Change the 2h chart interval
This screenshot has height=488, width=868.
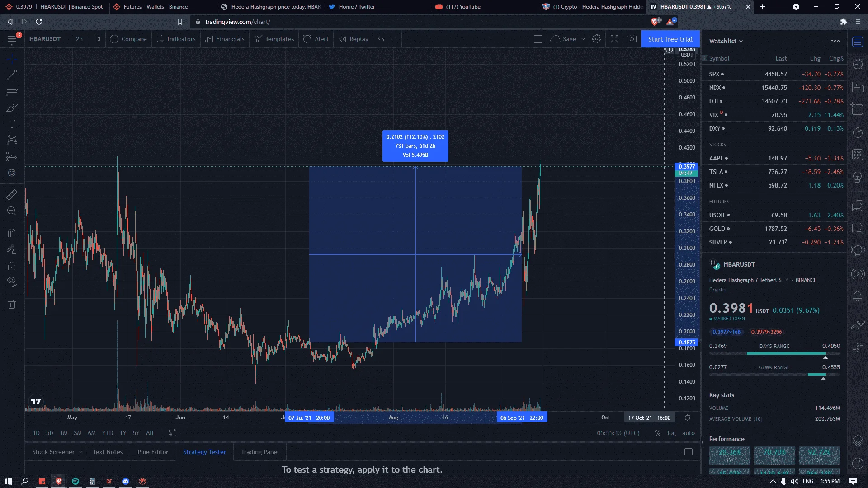point(79,39)
